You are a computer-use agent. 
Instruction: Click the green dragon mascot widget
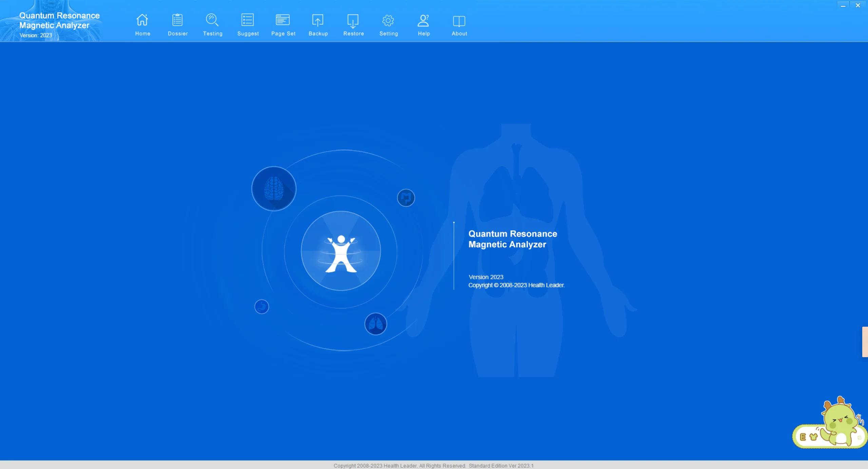tap(839, 420)
